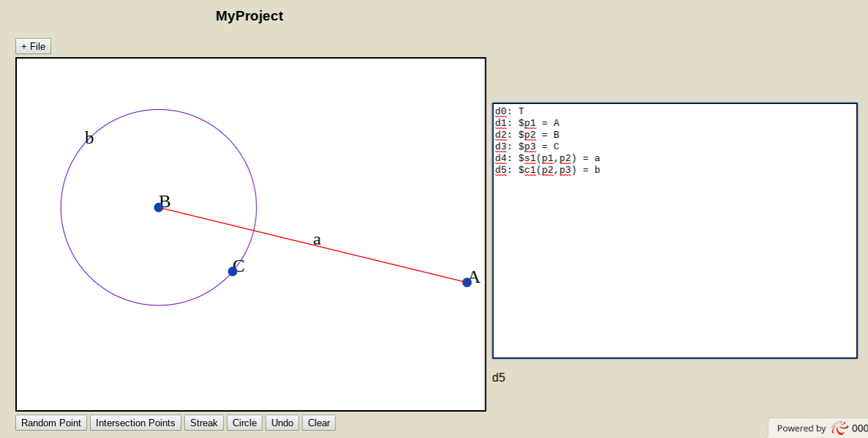Select the Circle tool button
This screenshot has width=868, height=438.
point(244,423)
